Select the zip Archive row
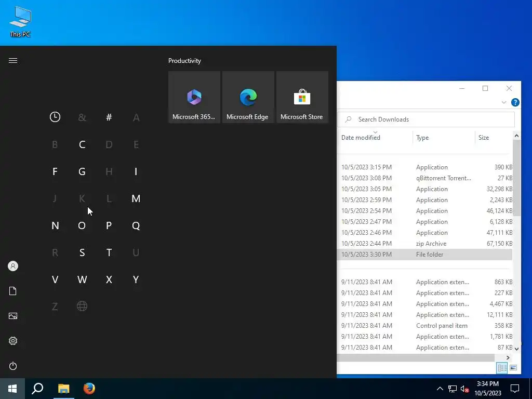Image resolution: width=532 pixels, height=399 pixels. pos(425,244)
